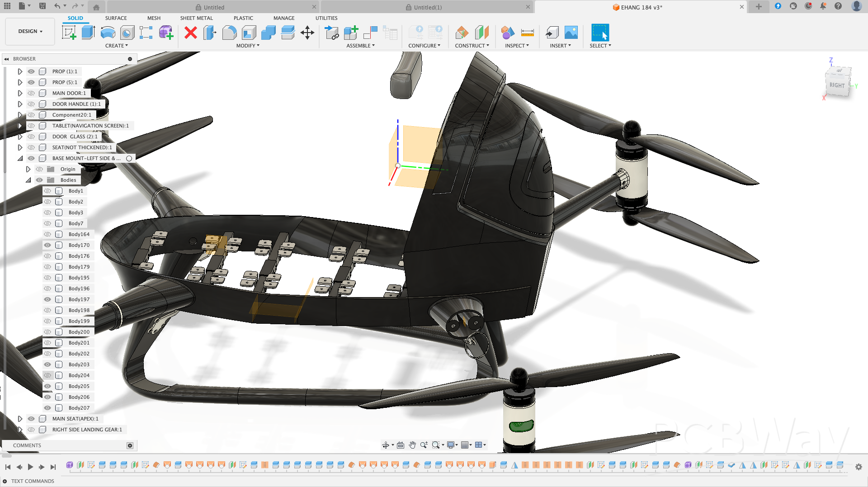Viewport: 868px width, 487px height.
Task: Collapse the Bodies folder
Action: [28, 180]
